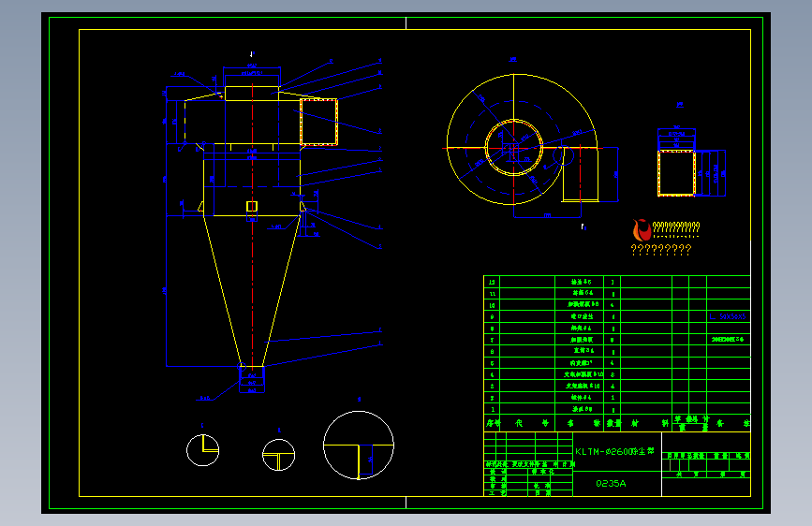Select the yellow square port on cyclone body

[x=252, y=207]
